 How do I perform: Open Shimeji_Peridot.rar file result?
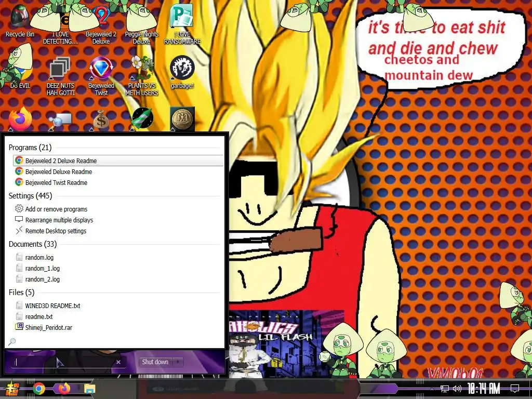click(118, 327)
